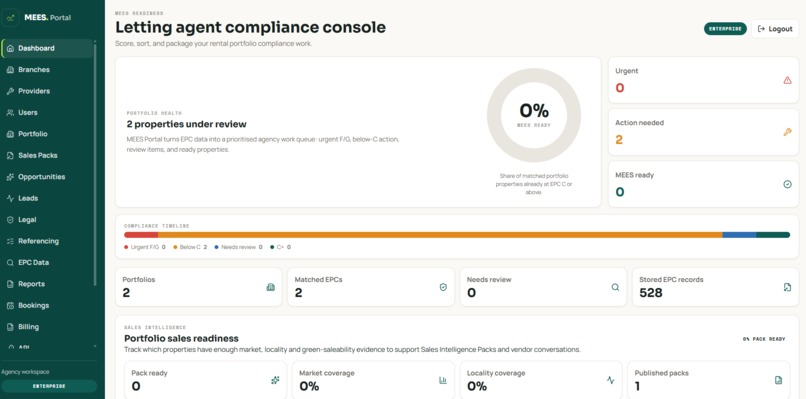Viewport: 806px width, 399px height.
Task: Click the Below C legend entry
Action: pos(190,247)
